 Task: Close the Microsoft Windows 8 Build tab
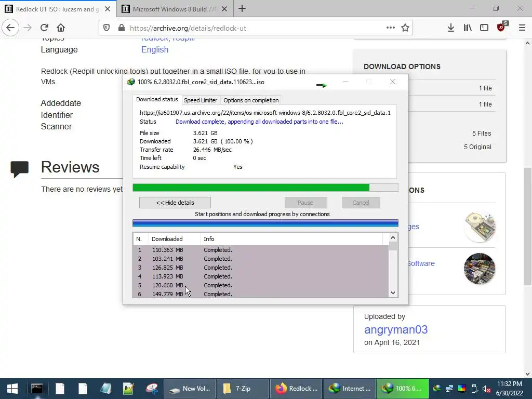click(224, 9)
